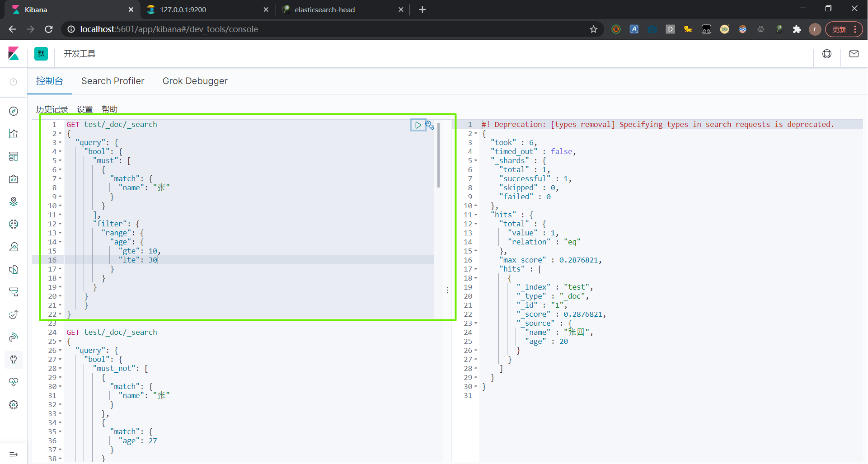Open the Dashboard icon in sidebar

coord(14,156)
